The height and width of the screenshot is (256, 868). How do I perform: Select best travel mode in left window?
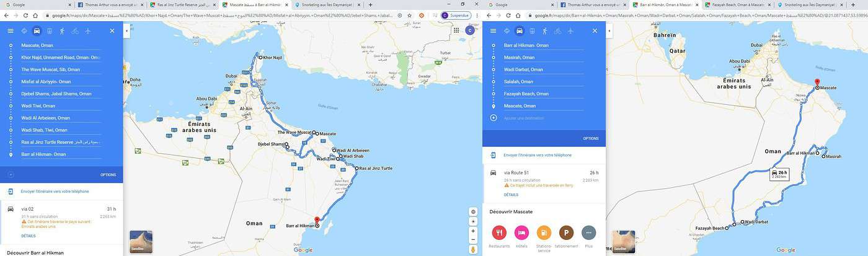click(24, 30)
